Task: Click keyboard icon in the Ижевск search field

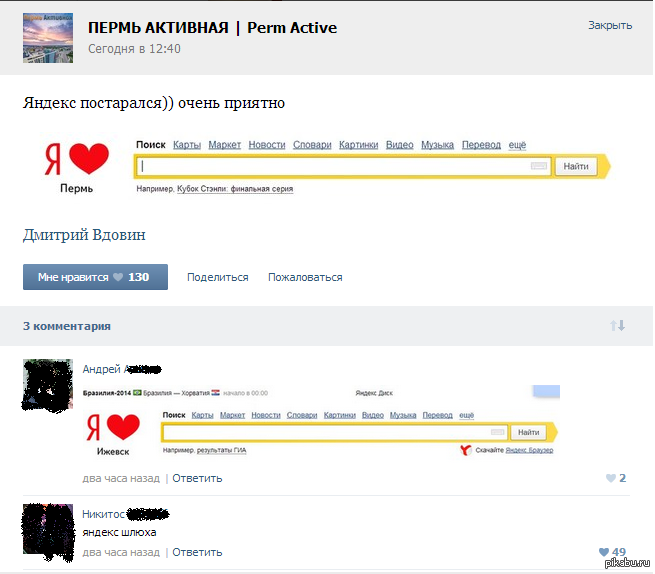Action: pos(497,432)
